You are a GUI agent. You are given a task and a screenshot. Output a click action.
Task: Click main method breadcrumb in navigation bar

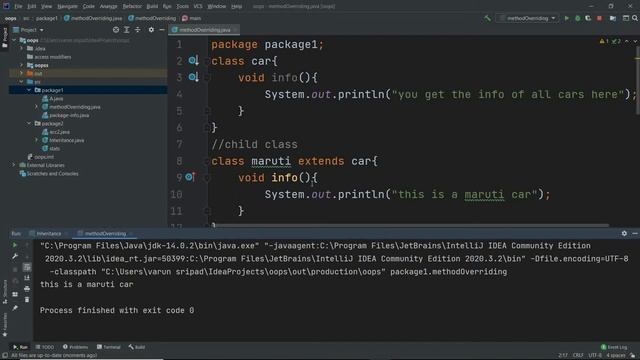(x=191, y=18)
